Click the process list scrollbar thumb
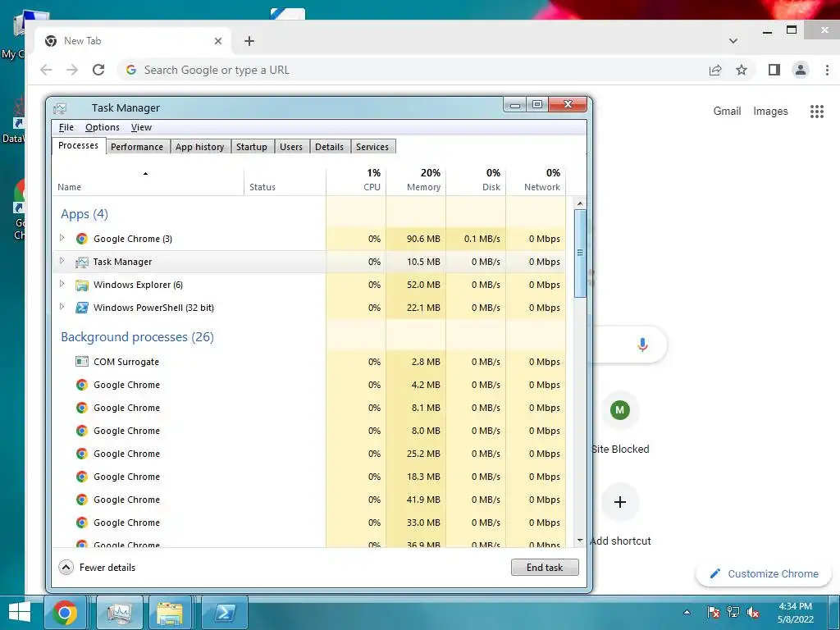 [580, 253]
